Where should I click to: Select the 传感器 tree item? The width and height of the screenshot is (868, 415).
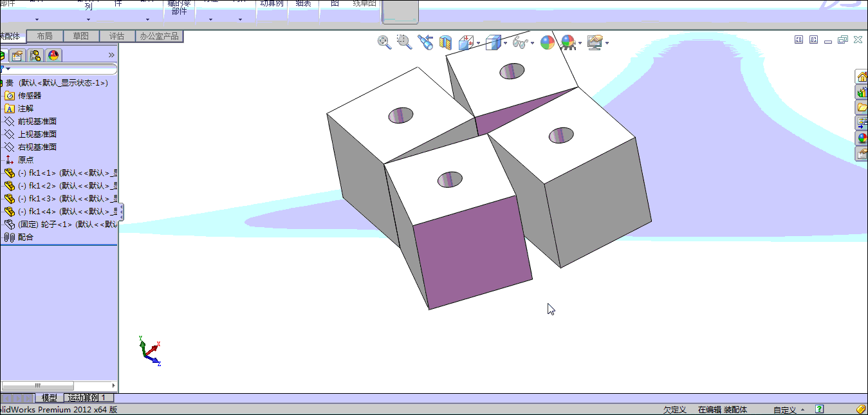tap(30, 95)
